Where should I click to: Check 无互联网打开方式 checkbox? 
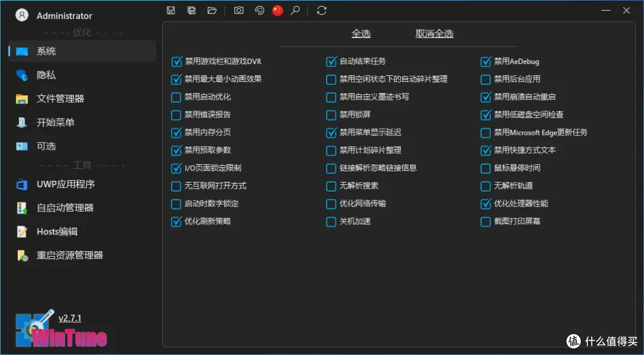click(x=176, y=186)
